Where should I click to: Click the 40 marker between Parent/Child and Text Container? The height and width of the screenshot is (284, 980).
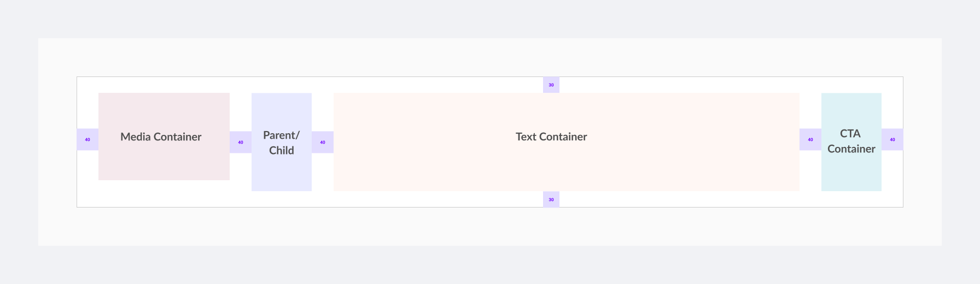click(x=323, y=142)
